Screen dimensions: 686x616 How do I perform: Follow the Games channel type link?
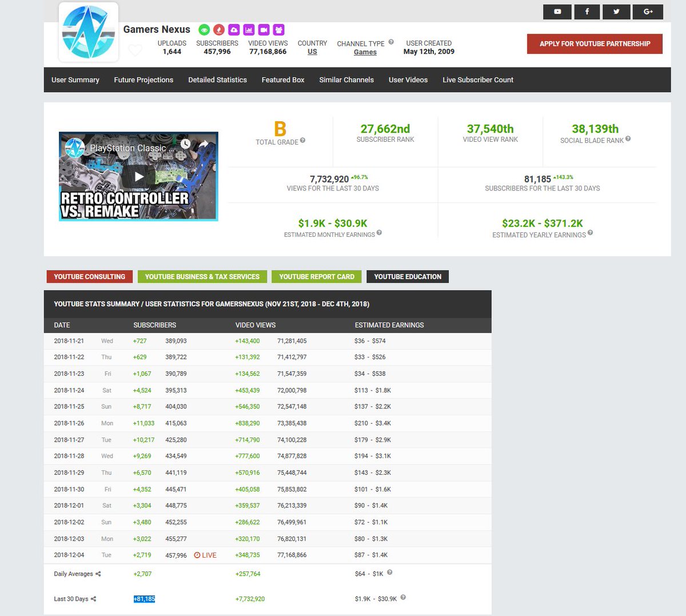tap(365, 52)
